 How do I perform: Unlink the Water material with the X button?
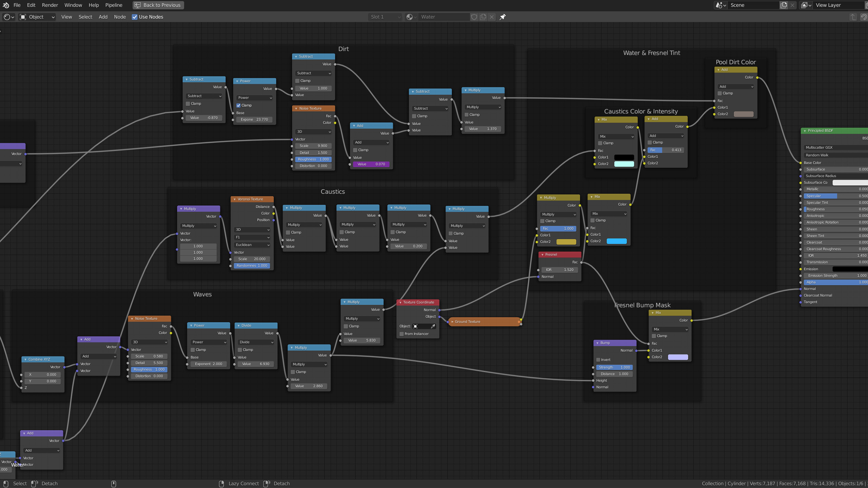(x=492, y=17)
